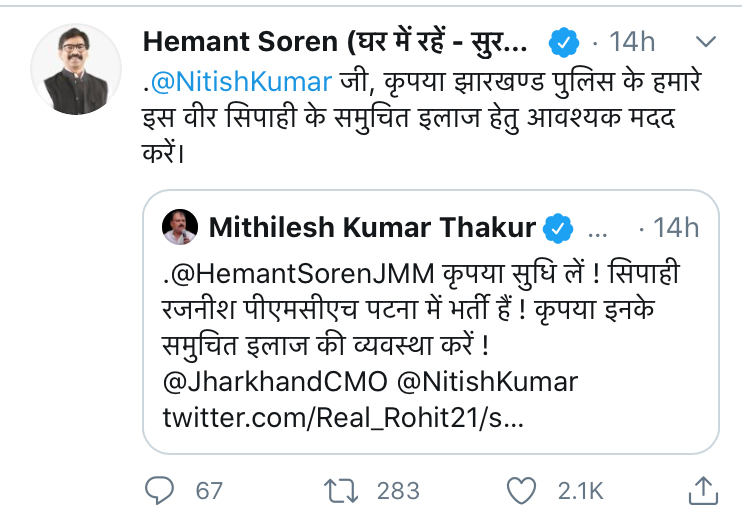Screen dimensions: 742x518
Task: Expand the tweet options chevron menu
Action: [706, 42]
